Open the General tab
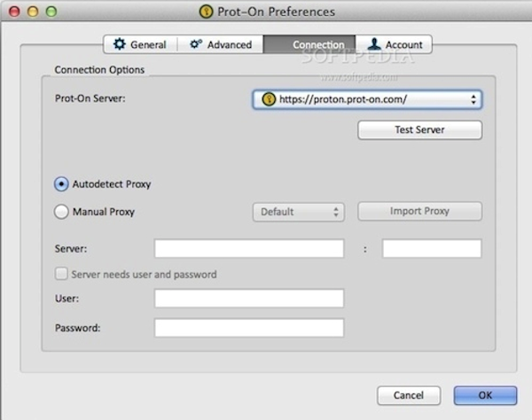This screenshot has width=532, height=420. (140, 44)
